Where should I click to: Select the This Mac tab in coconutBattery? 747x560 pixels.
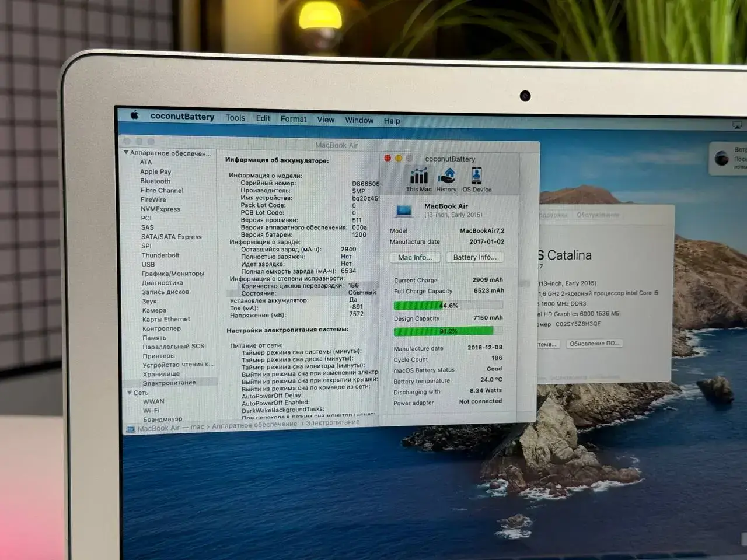[x=418, y=180]
